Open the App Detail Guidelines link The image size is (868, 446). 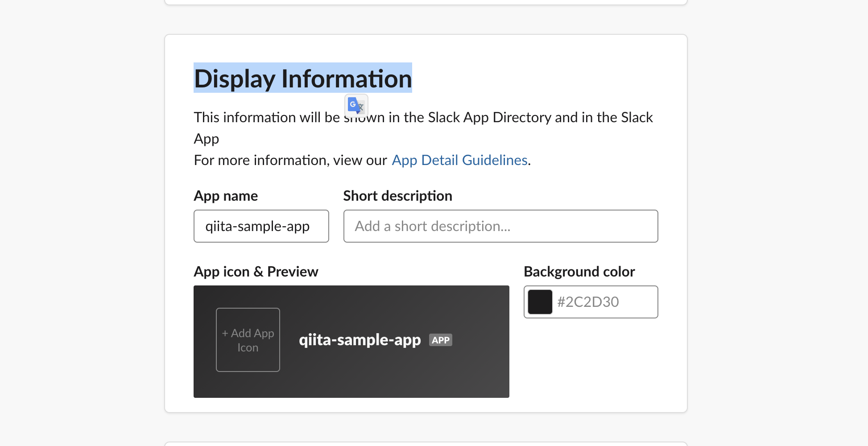tap(459, 160)
